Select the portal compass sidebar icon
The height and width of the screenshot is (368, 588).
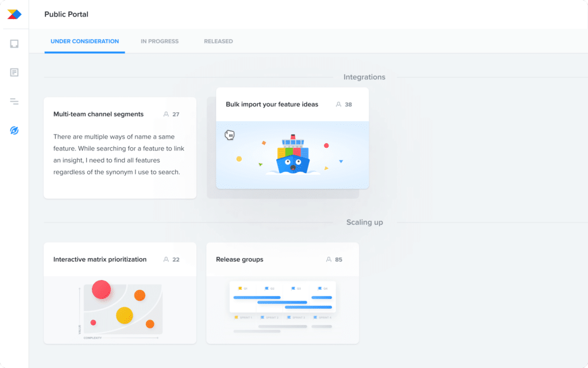[14, 131]
